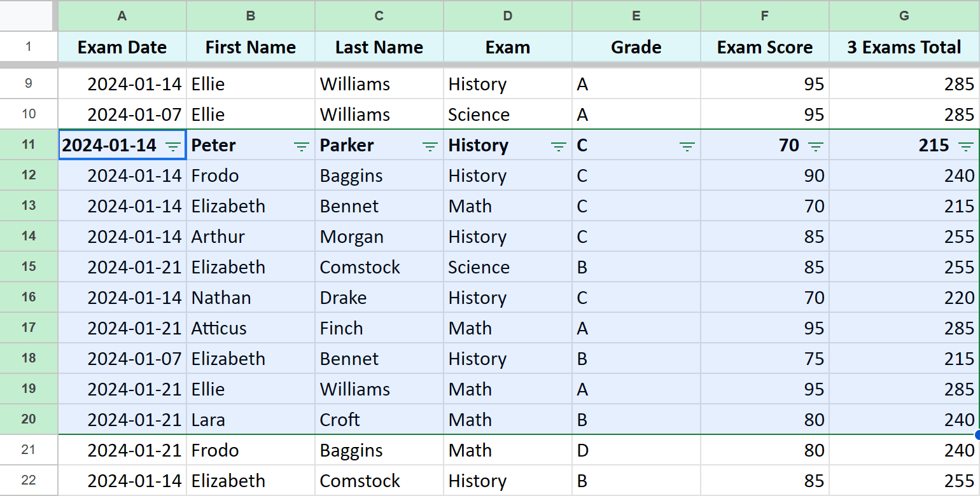Image resolution: width=980 pixels, height=496 pixels.
Task: Select row 20 header number
Action: 29,419
